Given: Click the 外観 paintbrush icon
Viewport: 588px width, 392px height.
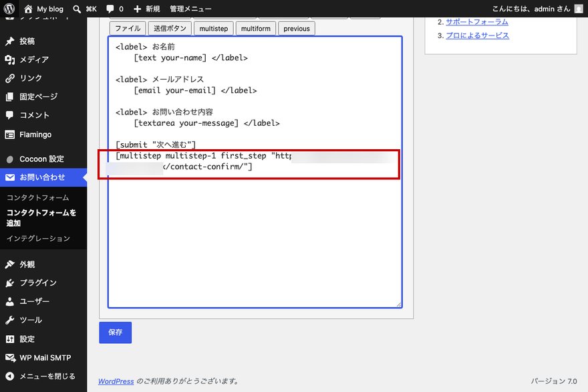Looking at the screenshot, I should [10, 264].
